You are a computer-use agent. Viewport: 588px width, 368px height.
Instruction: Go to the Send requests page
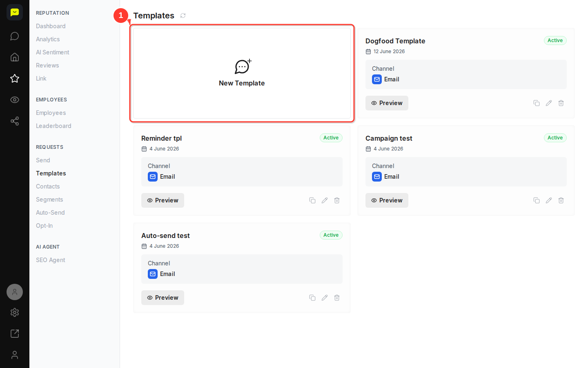click(43, 160)
